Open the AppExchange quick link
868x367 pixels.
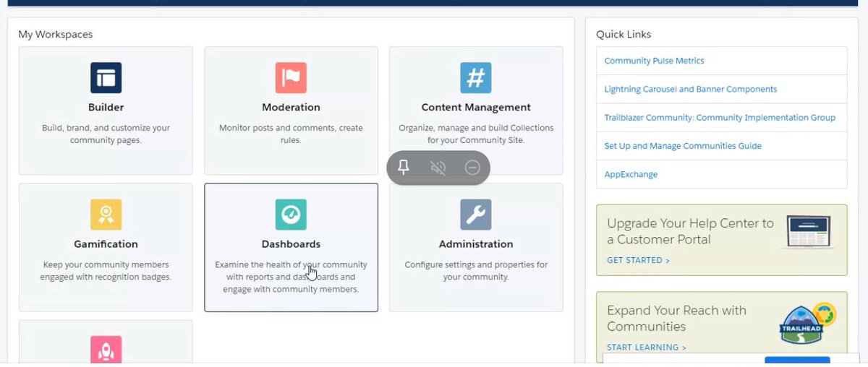click(x=631, y=174)
